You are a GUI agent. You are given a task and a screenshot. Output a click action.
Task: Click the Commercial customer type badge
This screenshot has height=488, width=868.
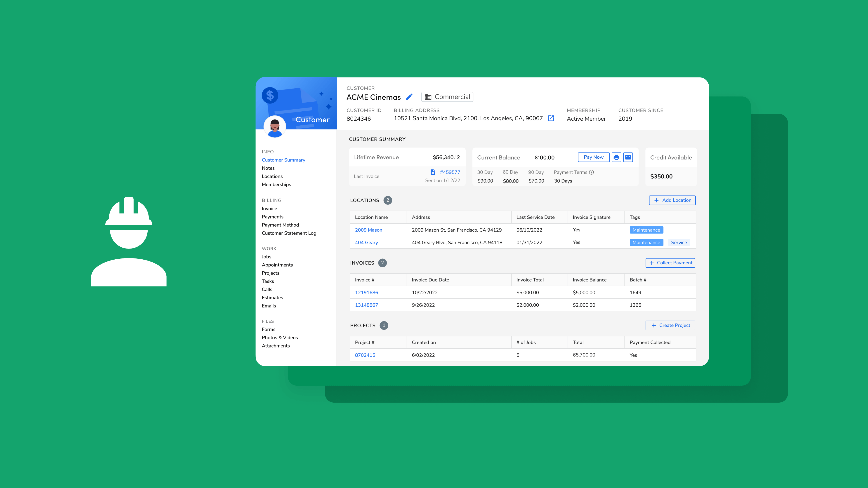point(447,97)
